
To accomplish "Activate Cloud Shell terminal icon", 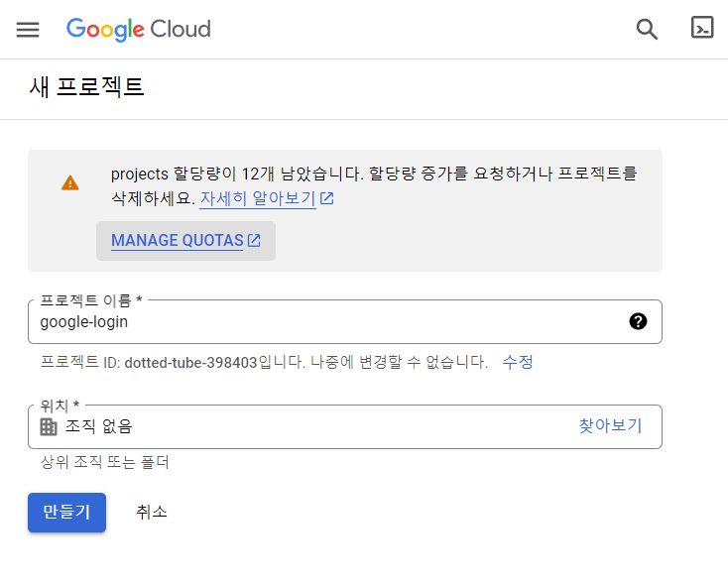I will pyautogui.click(x=702, y=28).
